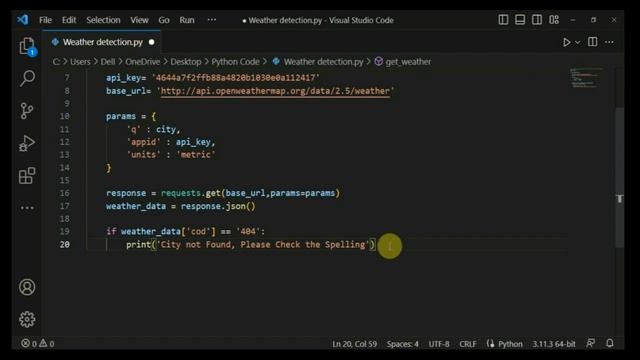This screenshot has width=640, height=360.
Task: Click the code minimap preview
Action: (586, 78)
